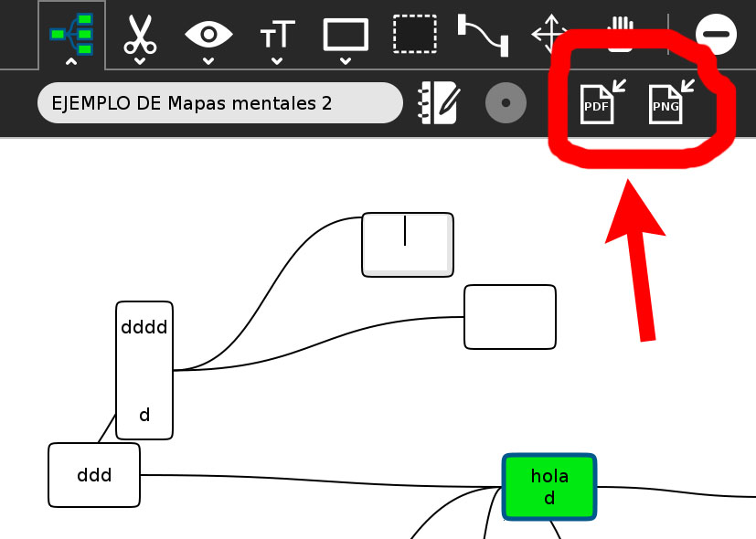Select the curved link connector tool
This screenshot has height=539, width=756.
pyautogui.click(x=483, y=35)
